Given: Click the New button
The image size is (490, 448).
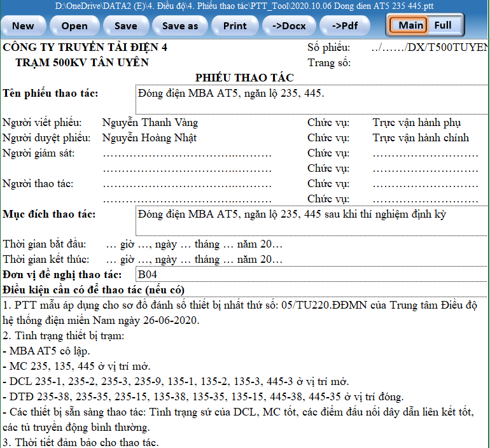Looking at the screenshot, I should coord(24,26).
